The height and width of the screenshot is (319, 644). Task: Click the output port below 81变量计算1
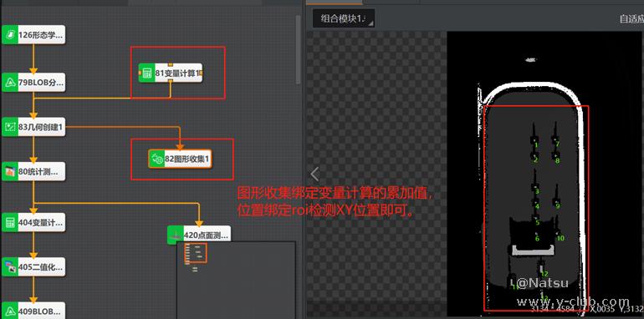[x=171, y=81]
